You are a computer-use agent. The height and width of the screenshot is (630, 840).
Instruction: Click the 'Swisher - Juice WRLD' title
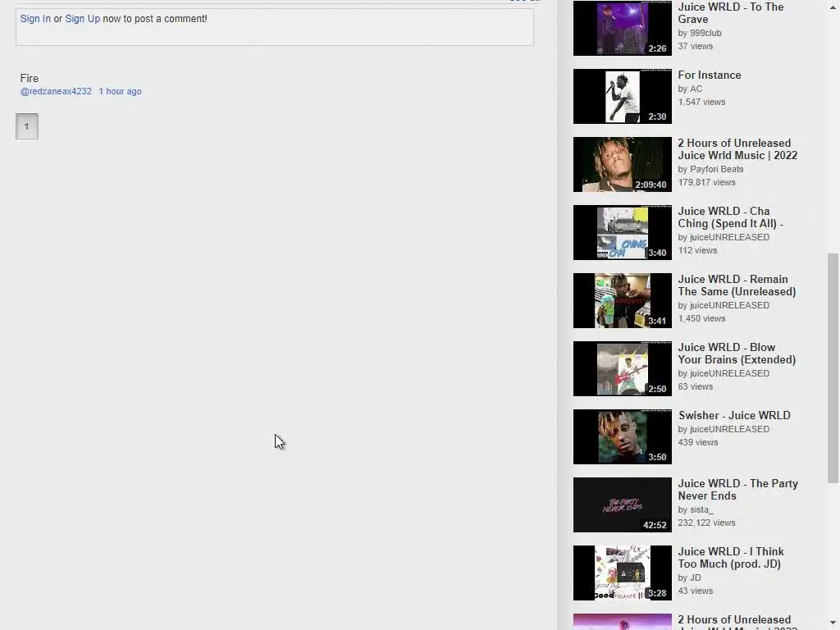click(x=734, y=415)
